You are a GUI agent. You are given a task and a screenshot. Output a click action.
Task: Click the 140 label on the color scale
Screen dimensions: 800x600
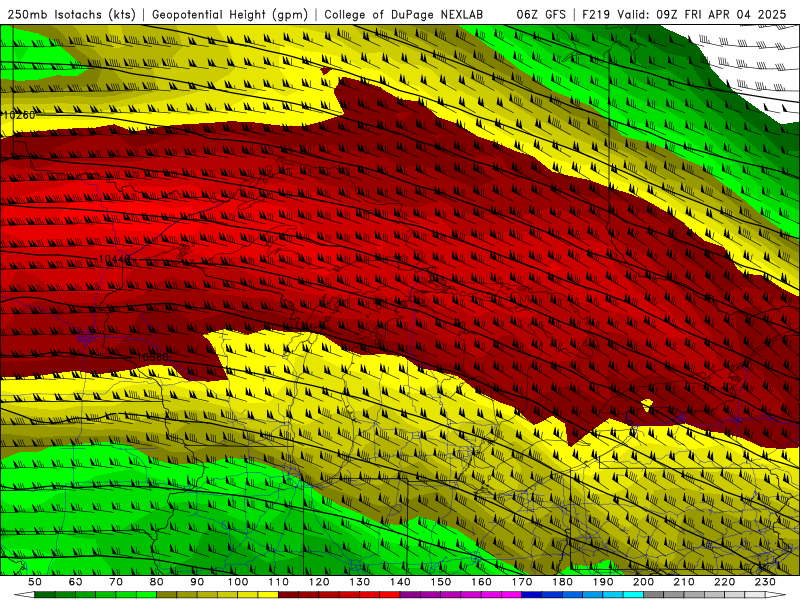(x=400, y=582)
